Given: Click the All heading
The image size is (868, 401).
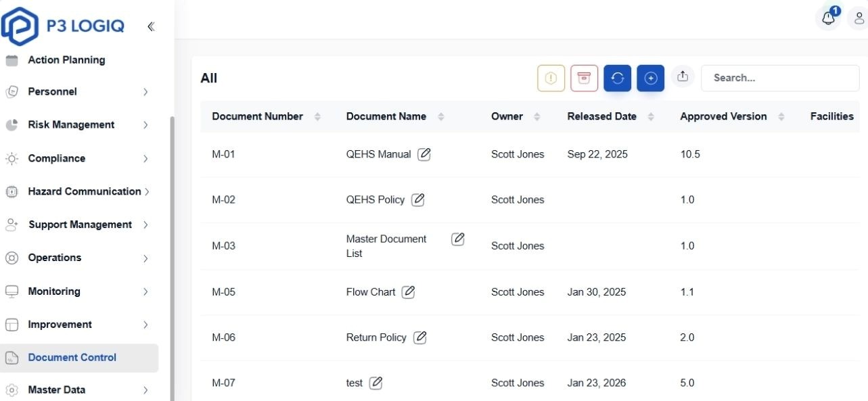Looking at the screenshot, I should click(x=208, y=78).
